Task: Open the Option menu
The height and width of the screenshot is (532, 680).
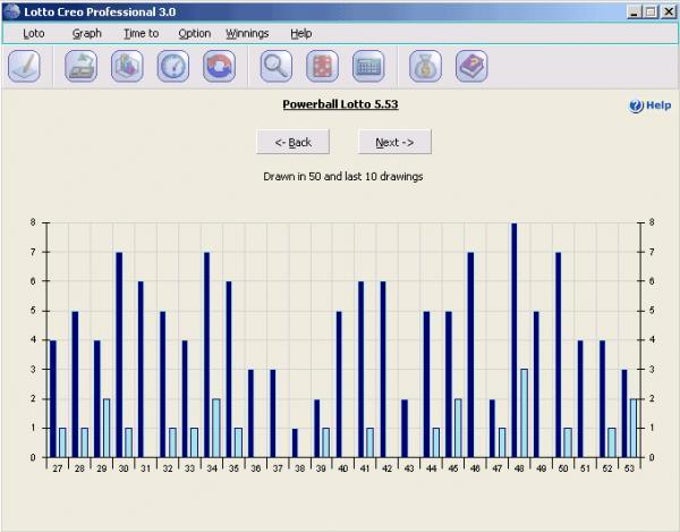Action: [x=194, y=33]
